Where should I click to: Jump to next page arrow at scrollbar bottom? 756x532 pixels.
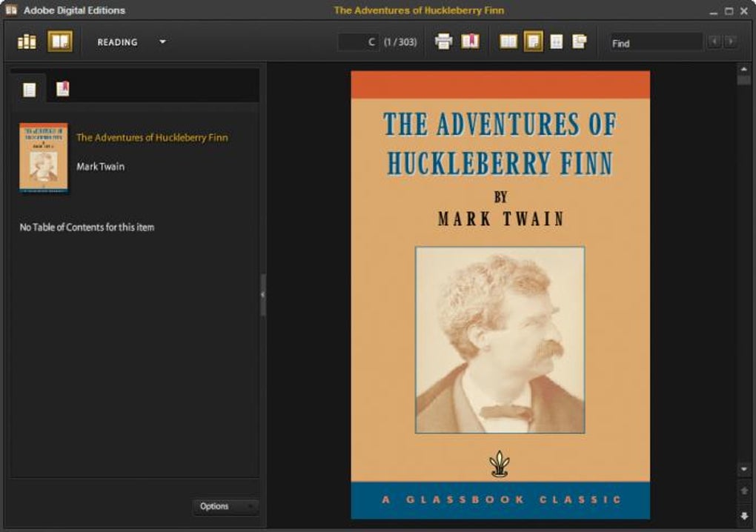[744, 516]
